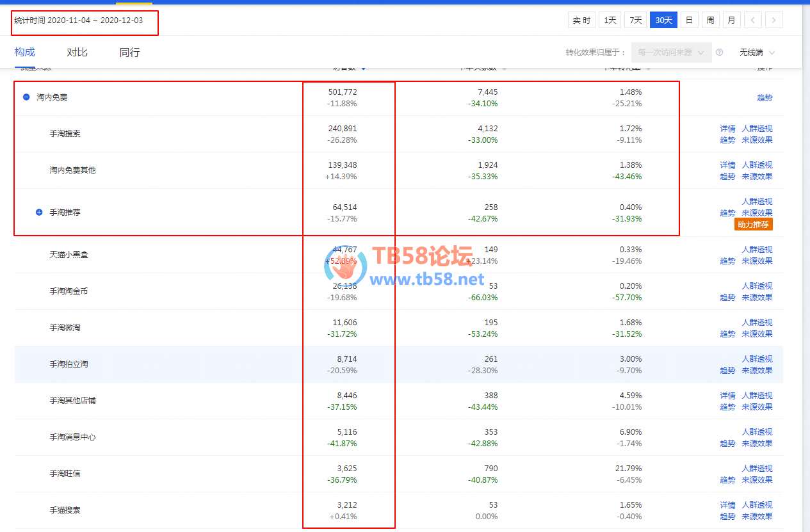Open 详情 link for 手淘搜索 row
810x532 pixels.
[x=727, y=129]
